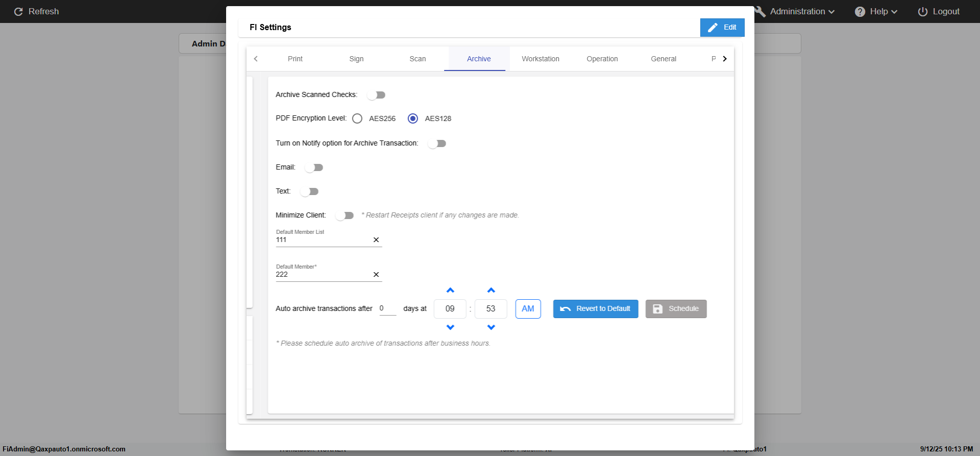980x456 pixels.
Task: Increase the hour with up arrow
Action: click(x=450, y=291)
